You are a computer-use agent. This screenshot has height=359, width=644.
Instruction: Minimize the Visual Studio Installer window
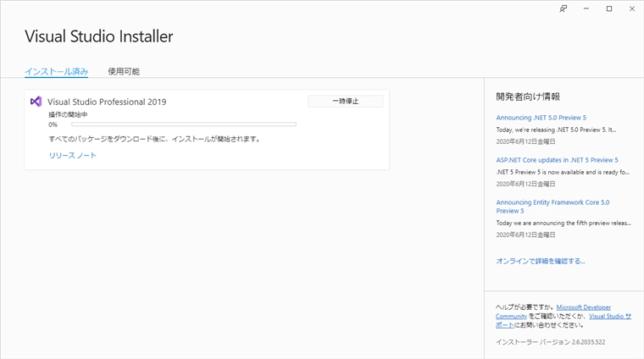[586, 8]
